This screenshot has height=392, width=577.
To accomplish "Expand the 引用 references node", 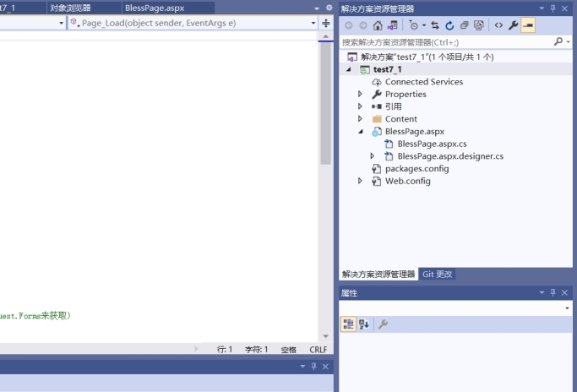I will pos(360,106).
